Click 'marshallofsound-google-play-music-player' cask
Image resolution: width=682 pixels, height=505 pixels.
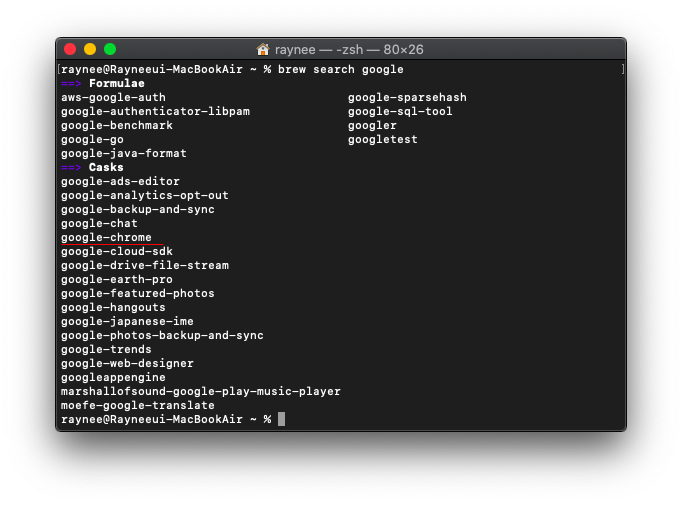[201, 391]
